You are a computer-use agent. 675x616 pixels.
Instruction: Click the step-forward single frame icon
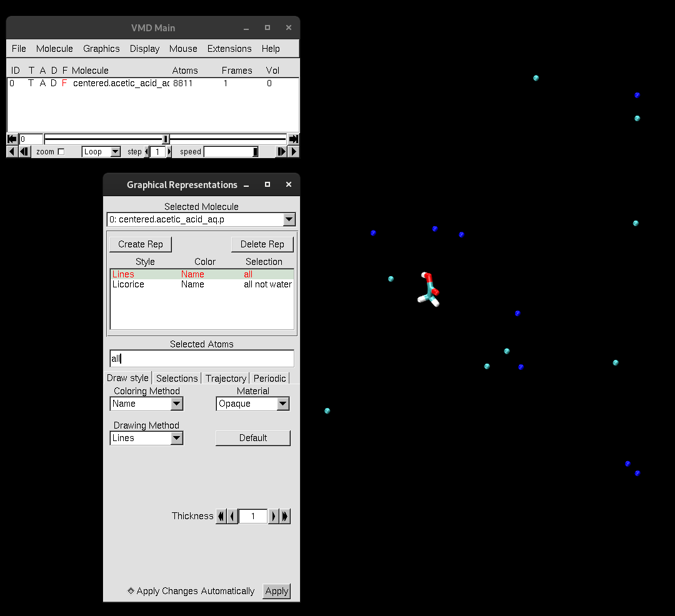pos(281,151)
